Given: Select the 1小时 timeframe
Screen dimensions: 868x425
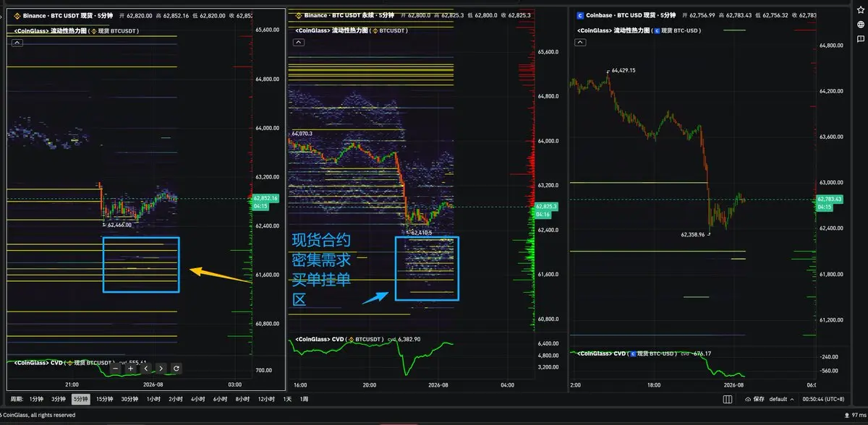Looking at the screenshot, I should [153, 399].
